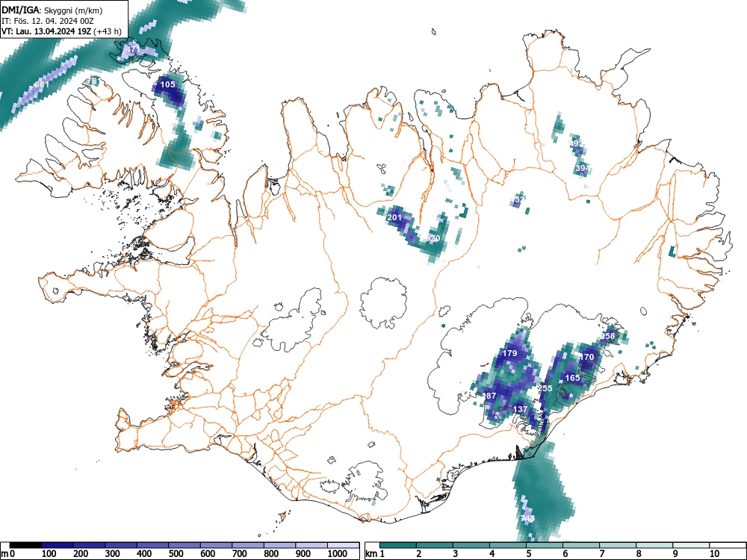Select the map value label 681
Screen dimensions: 747x560
tap(42, 84)
